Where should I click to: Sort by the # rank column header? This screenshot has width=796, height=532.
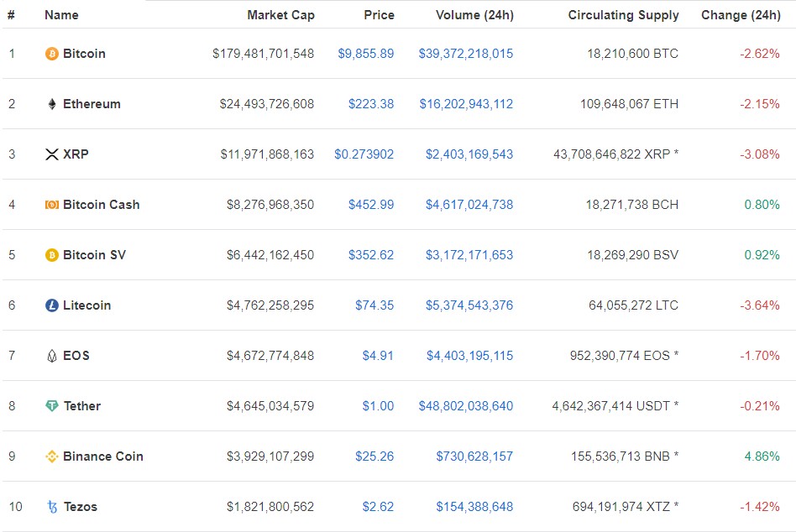point(11,15)
